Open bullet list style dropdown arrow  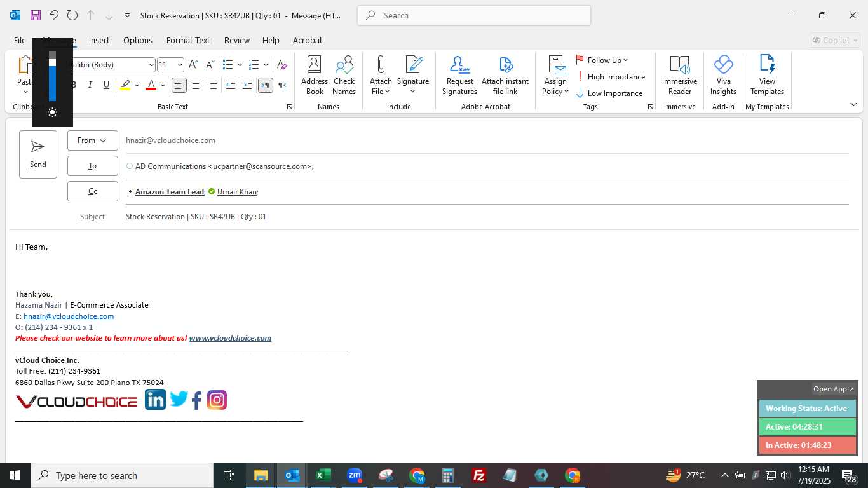(240, 65)
